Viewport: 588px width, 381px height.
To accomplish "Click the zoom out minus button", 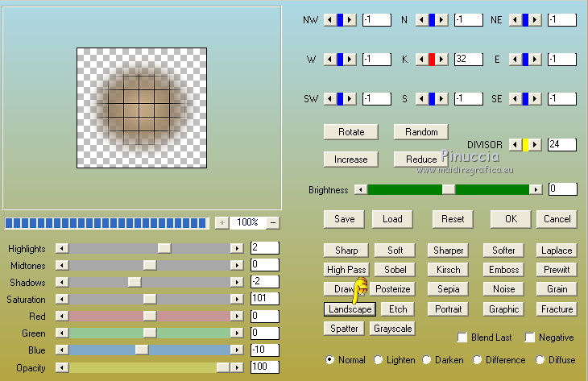I will (274, 222).
